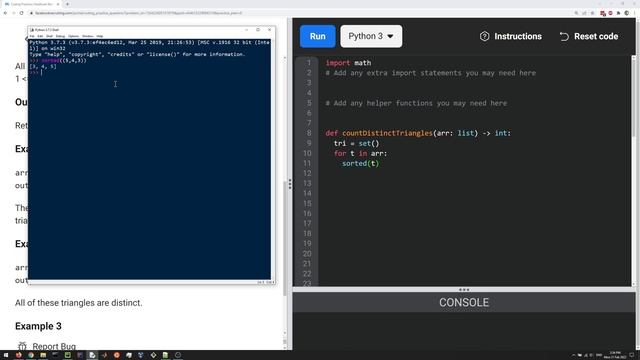The image size is (640, 360).
Task: Click the browser forward arrow
Action: pos(13,13)
